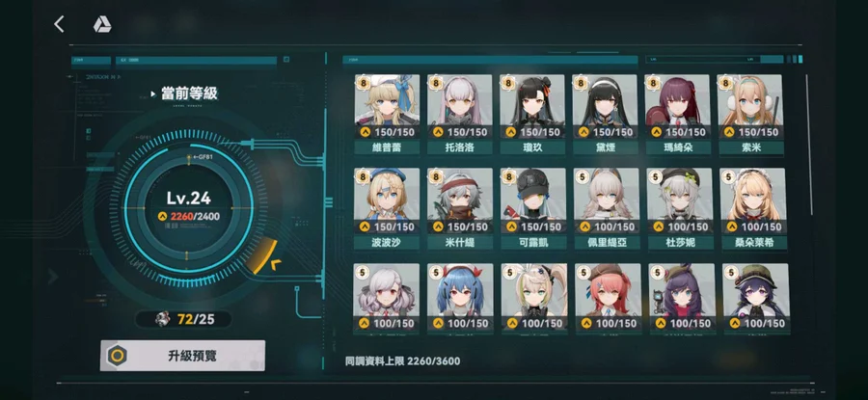The width and height of the screenshot is (868, 400).
Task: Choose the 黛煙 character card
Action: point(605,115)
